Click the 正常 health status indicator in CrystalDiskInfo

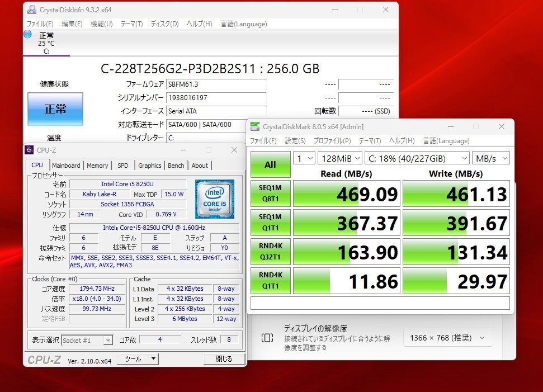54,110
